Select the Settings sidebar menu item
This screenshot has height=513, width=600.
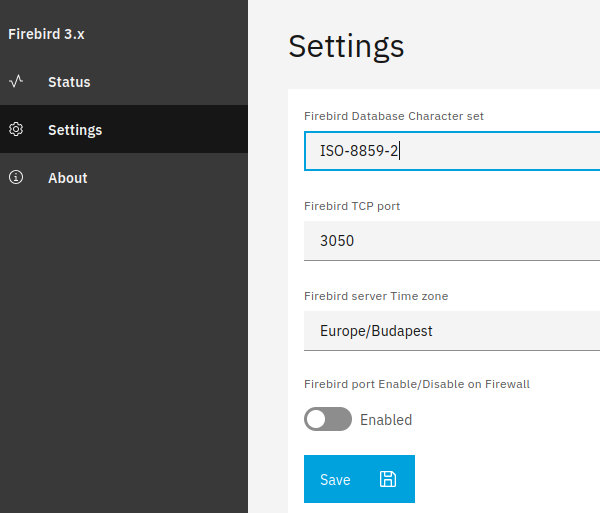coord(75,130)
